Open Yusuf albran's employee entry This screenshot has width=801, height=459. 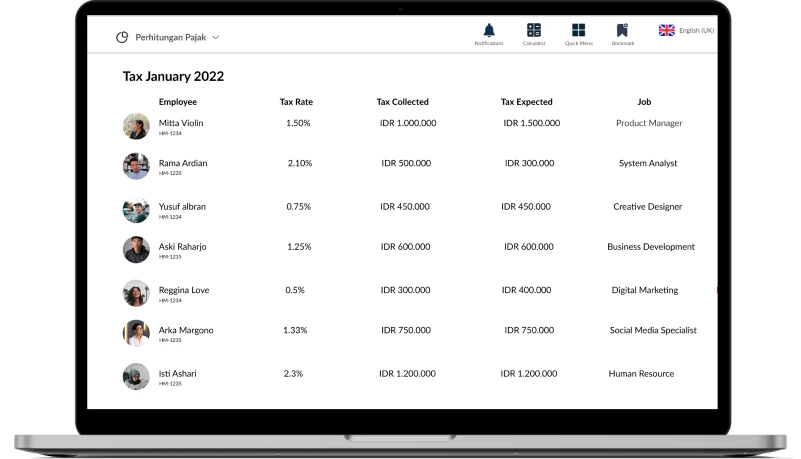(409, 209)
